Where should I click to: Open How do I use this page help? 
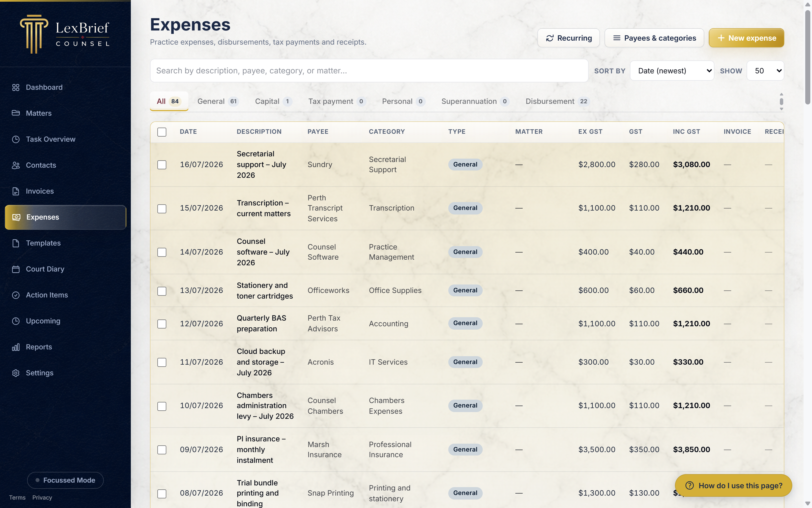734,485
